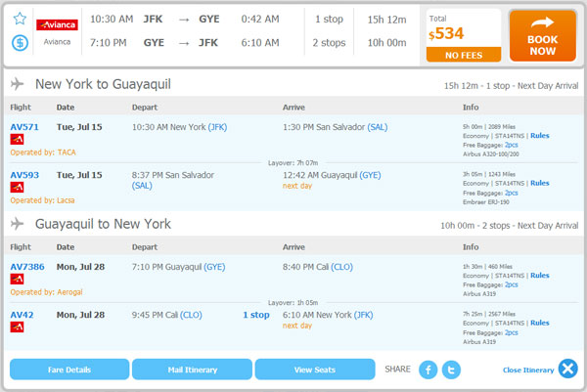Image resolution: width=587 pixels, height=392 pixels.
Task: Open Rules link for flight AV42
Action: coord(539,324)
